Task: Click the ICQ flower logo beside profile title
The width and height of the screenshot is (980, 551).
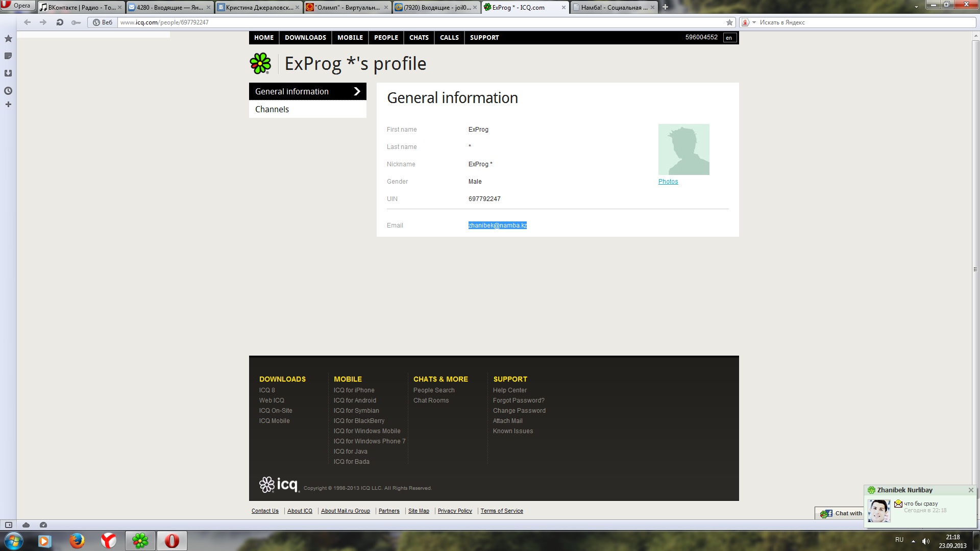Action: pyautogui.click(x=260, y=63)
